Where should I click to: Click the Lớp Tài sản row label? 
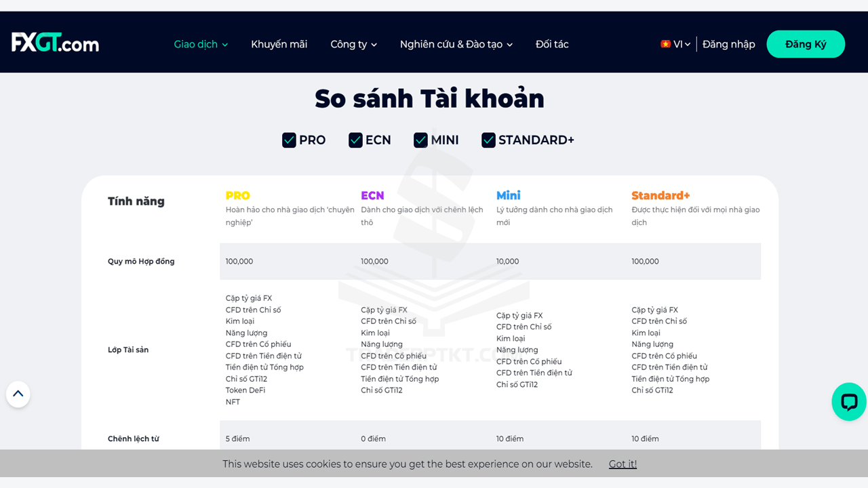coord(128,350)
